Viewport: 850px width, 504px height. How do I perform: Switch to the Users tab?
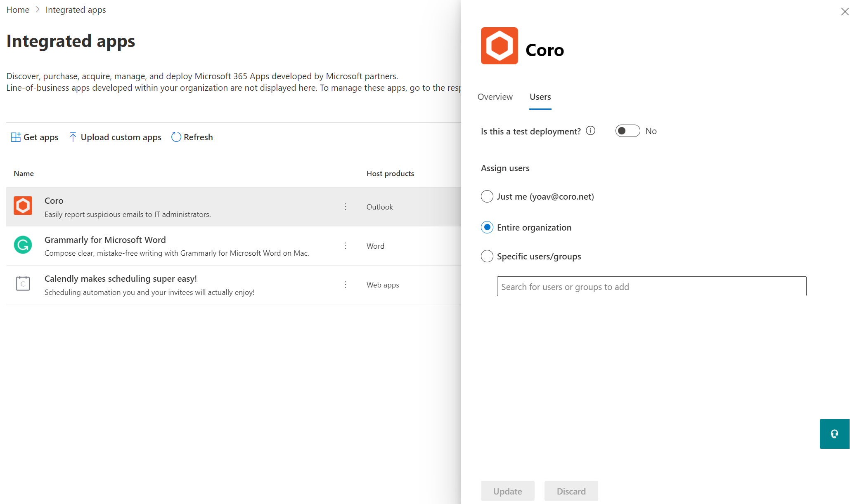coord(540,97)
